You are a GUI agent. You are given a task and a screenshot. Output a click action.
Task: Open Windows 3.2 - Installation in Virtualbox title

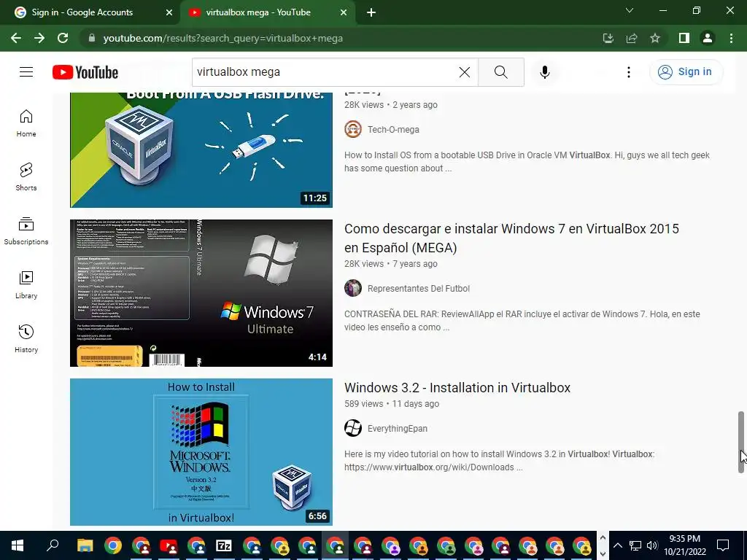coord(457,388)
